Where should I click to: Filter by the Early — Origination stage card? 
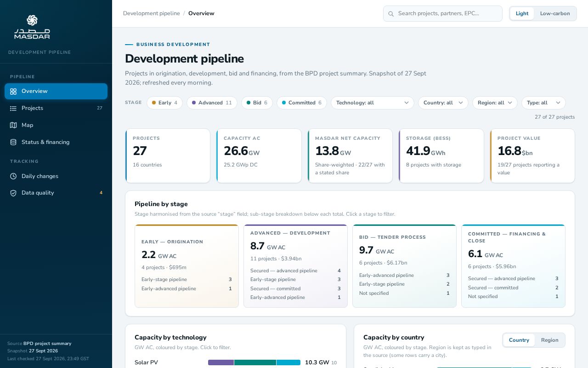[x=187, y=266]
